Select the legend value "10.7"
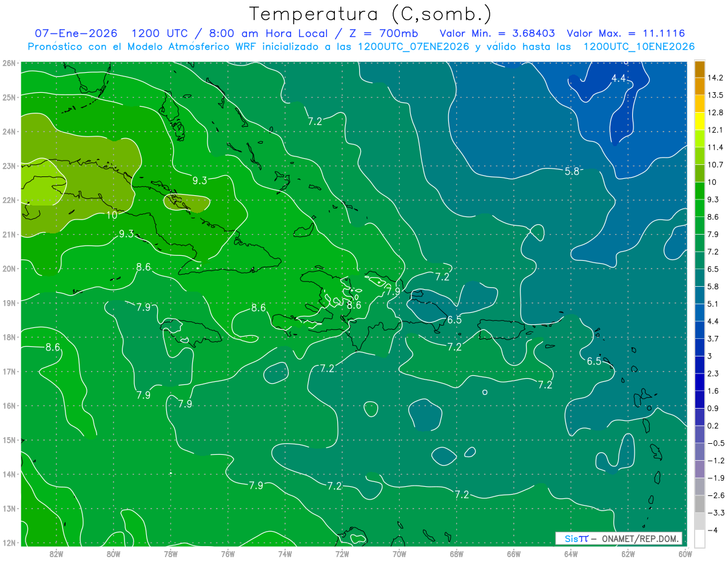This screenshot has height=562, width=728. (x=715, y=165)
